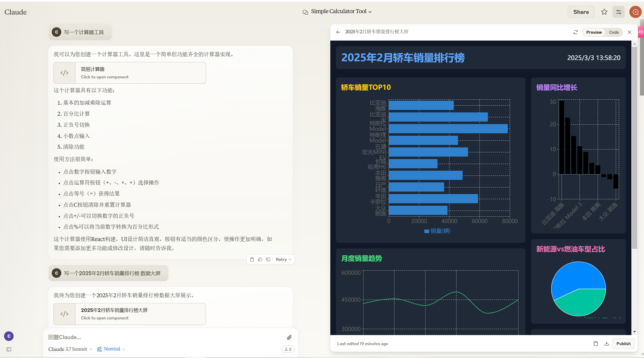
Task: Expand the Retry dropdown
Action: coord(284,259)
